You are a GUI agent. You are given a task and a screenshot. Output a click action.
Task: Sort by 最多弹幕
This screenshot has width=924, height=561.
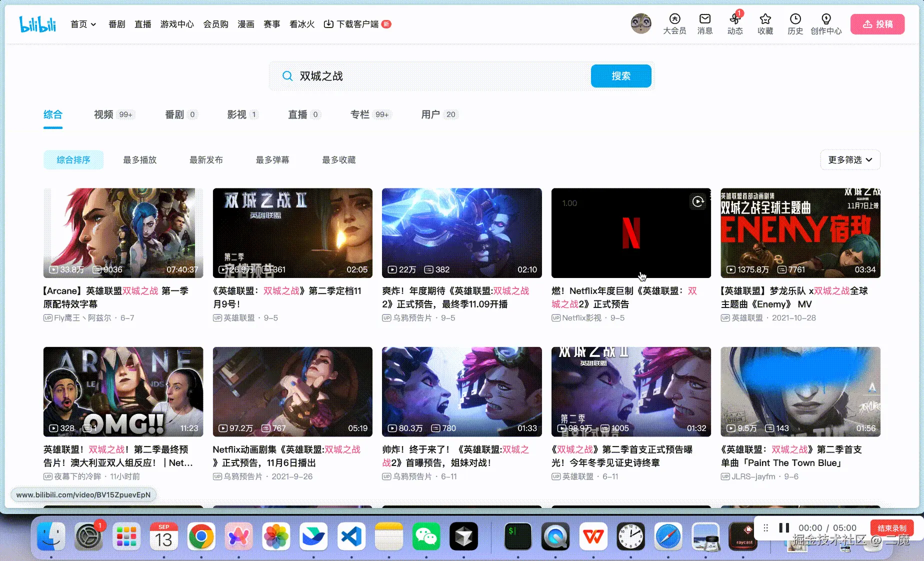click(272, 159)
